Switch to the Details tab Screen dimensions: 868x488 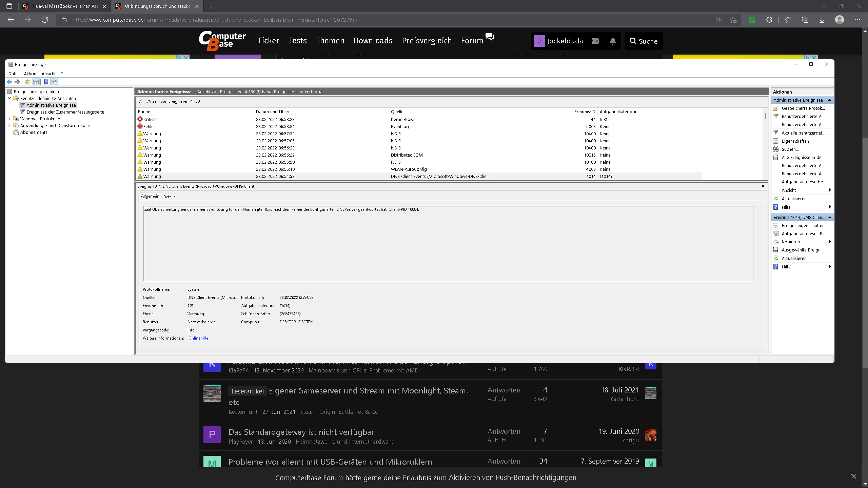169,197
